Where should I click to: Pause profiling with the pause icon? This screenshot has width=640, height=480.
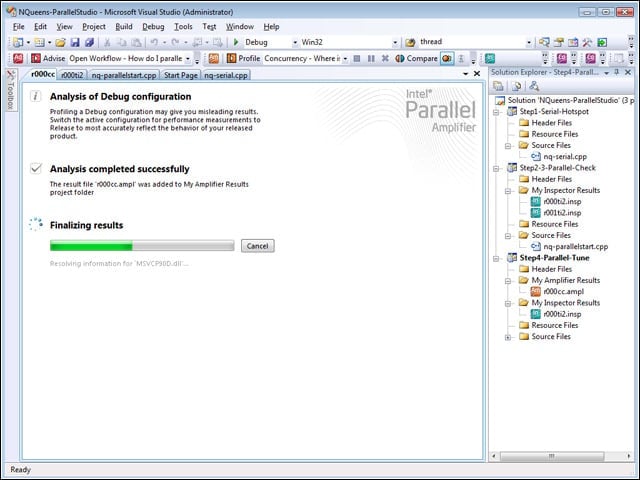tap(371, 58)
